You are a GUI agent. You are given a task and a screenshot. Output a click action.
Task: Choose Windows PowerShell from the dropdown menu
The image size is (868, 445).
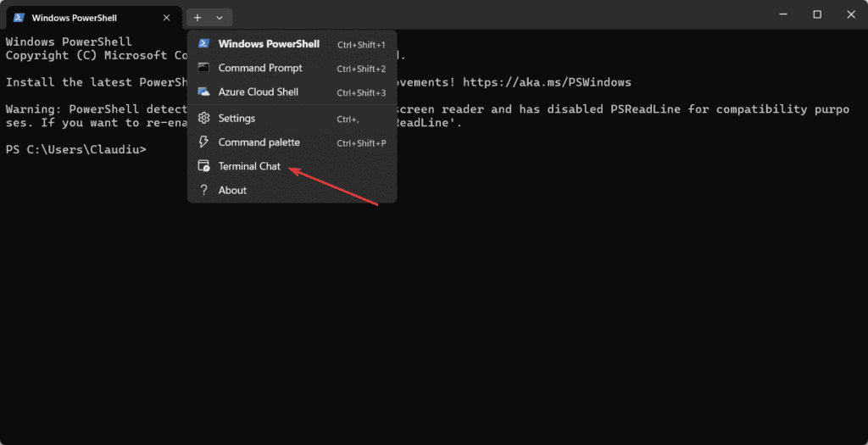[x=292, y=44]
